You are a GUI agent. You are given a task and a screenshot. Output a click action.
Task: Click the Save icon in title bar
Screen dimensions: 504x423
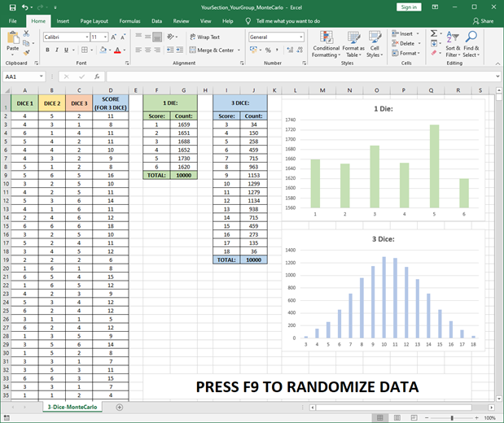coord(12,7)
